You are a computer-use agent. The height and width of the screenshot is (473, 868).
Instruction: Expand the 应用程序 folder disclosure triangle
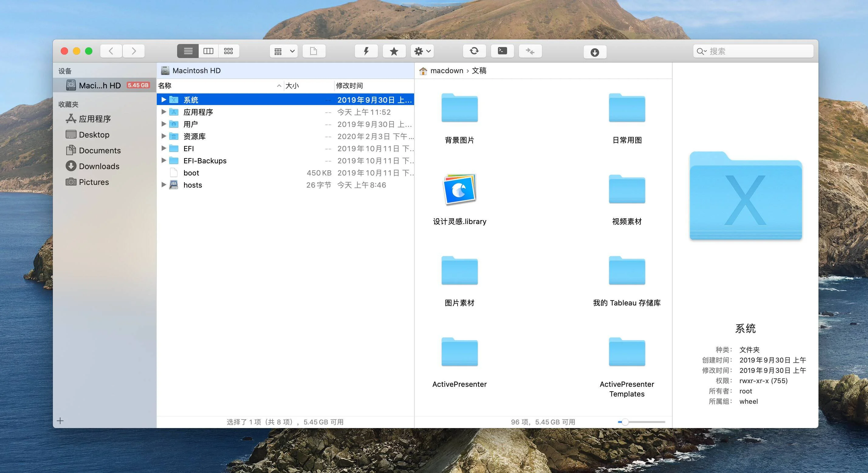[164, 112]
